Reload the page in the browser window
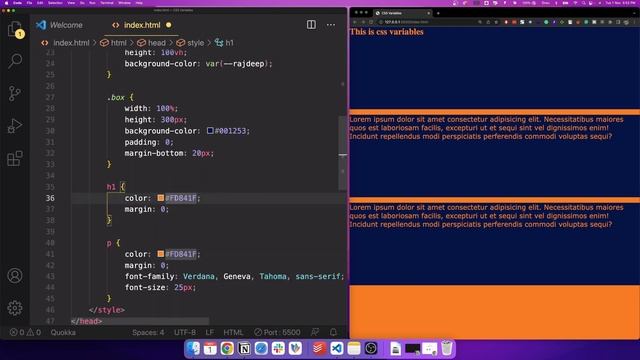Image resolution: width=640 pixels, height=360 pixels. 371,22
